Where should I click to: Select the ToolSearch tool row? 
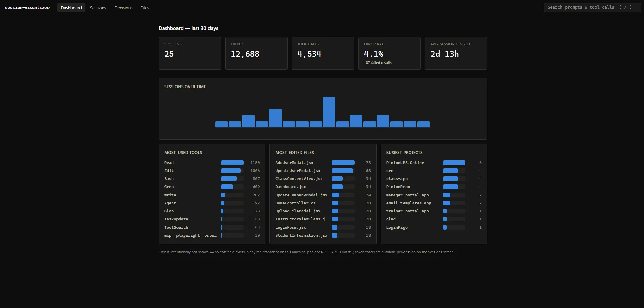(x=212, y=227)
